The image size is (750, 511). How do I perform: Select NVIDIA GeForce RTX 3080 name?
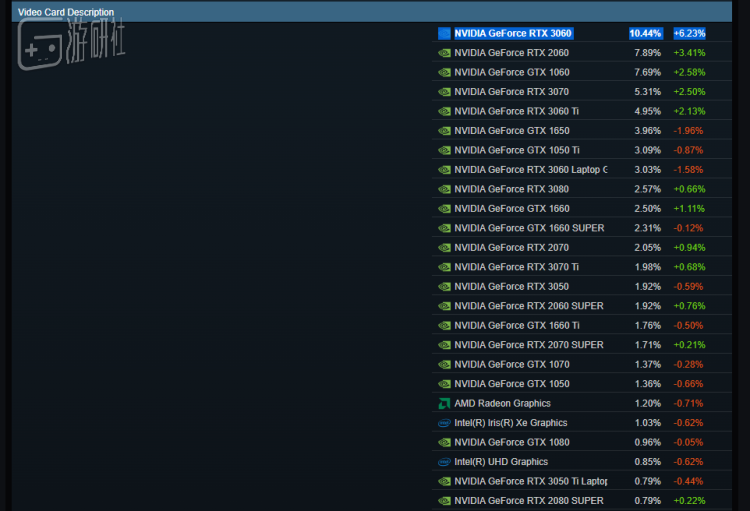point(511,189)
